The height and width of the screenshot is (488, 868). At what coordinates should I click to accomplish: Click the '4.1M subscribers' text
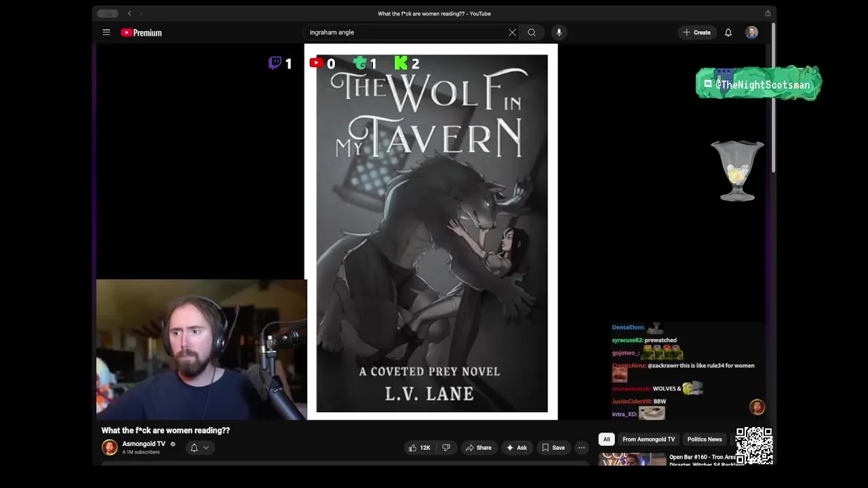[141, 452]
